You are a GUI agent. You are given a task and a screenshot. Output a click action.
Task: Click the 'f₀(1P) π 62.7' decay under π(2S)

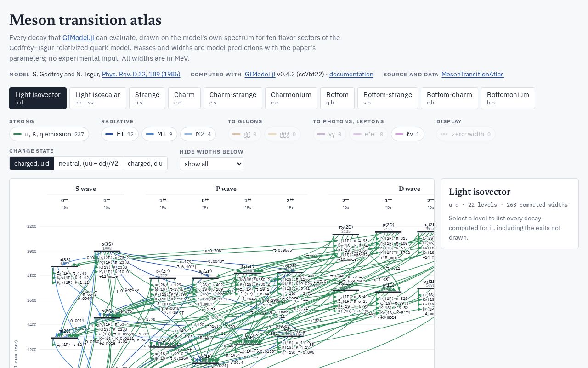point(71,344)
